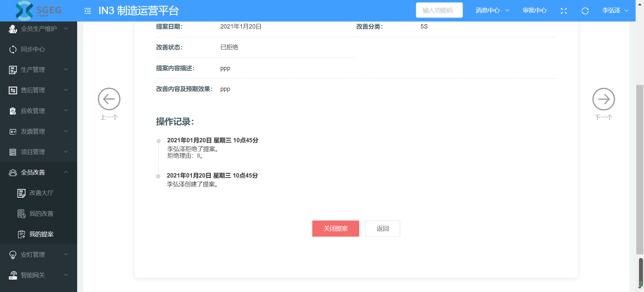
Task: Open the 李弘泽 user dropdown
Action: (x=615, y=10)
